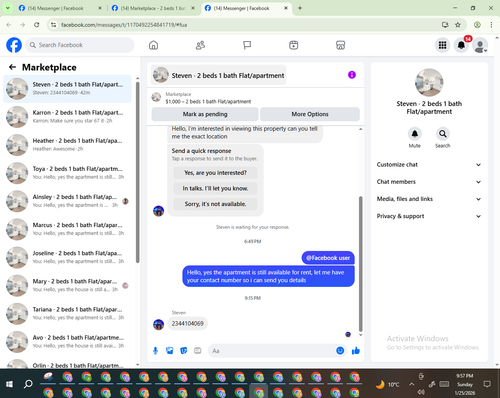Screen dimensions: 500x398
Task: Open Windows Start menu
Action: (x=9, y=384)
